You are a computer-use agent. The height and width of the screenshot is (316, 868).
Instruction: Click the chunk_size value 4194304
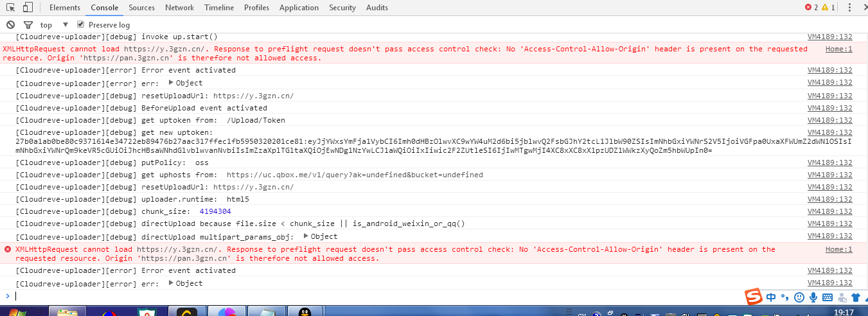pos(215,211)
